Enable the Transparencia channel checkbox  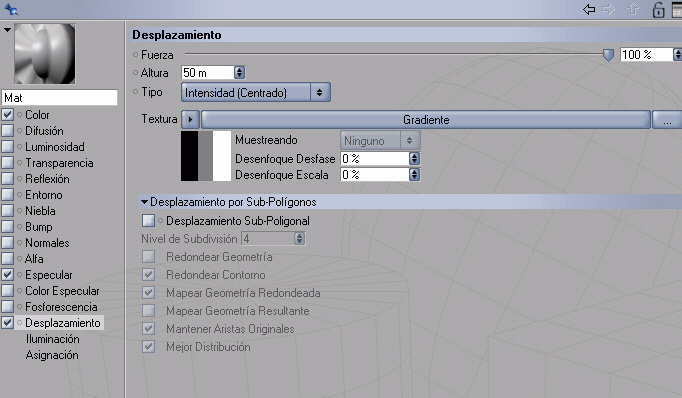7,163
